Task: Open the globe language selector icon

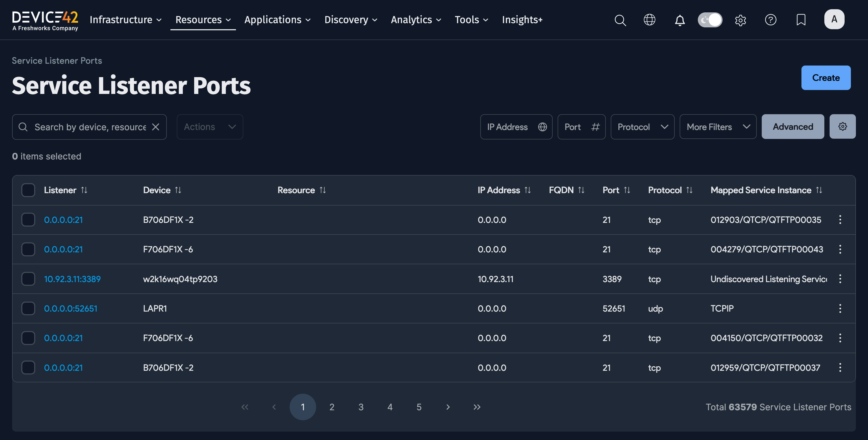Action: (650, 19)
